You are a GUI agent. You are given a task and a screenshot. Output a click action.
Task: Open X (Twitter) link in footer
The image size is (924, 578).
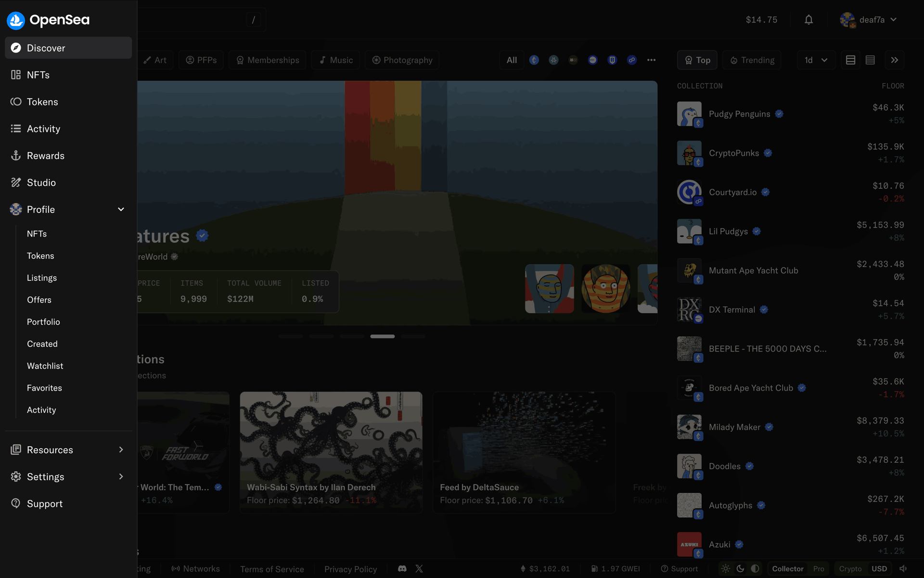click(x=419, y=569)
